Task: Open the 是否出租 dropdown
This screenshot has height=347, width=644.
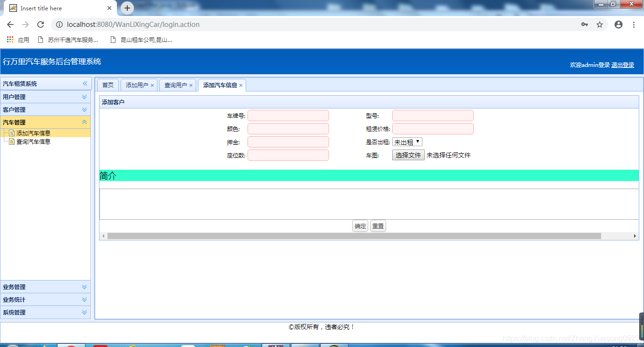Action: (407, 142)
